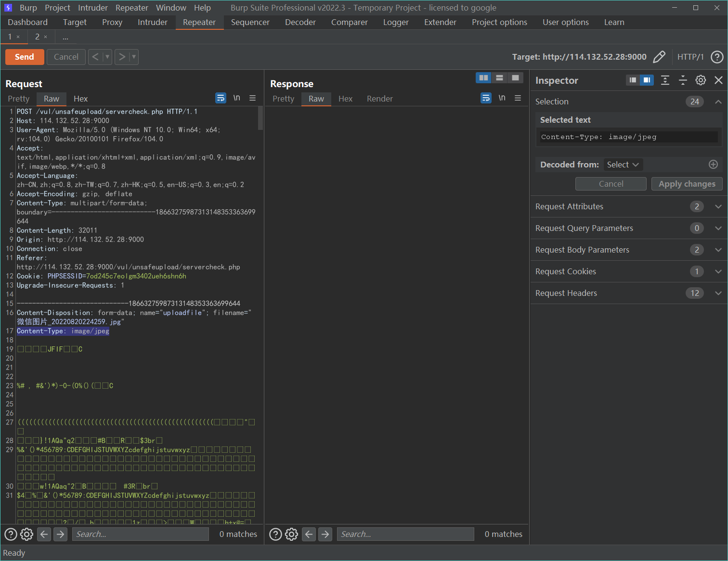The image size is (728, 561).
Task: Close Repeater tab 2
Action: [x=46, y=37]
